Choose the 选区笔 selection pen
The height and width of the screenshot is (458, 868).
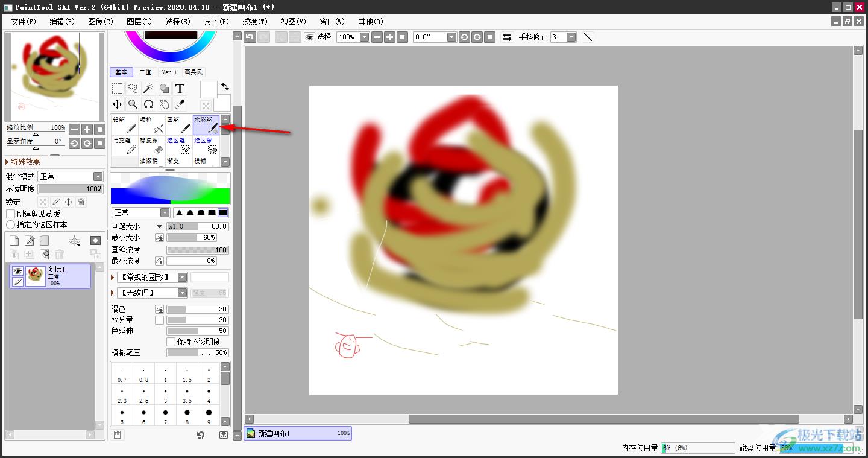(180, 145)
